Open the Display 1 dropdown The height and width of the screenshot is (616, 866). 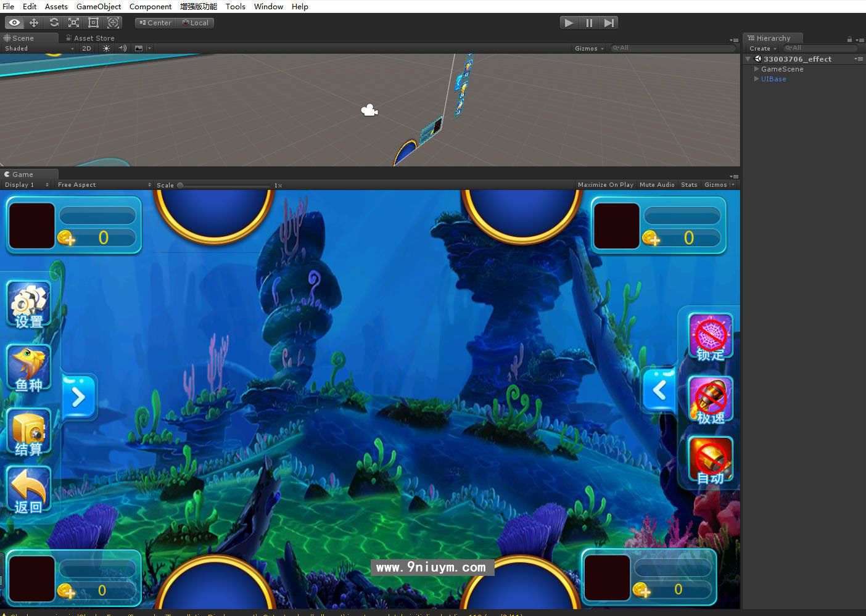27,185
